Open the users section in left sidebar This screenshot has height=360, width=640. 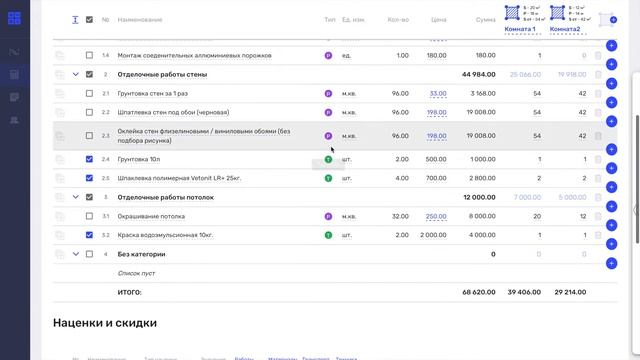click(14, 120)
